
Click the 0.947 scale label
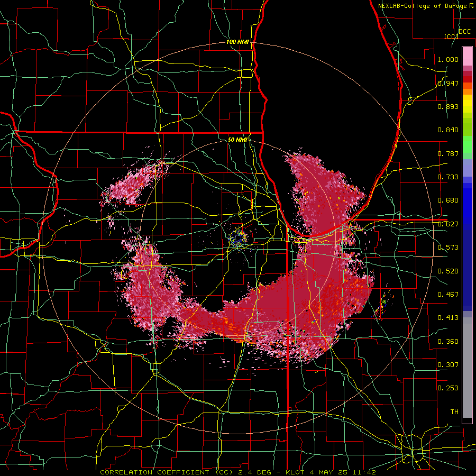tap(448, 83)
